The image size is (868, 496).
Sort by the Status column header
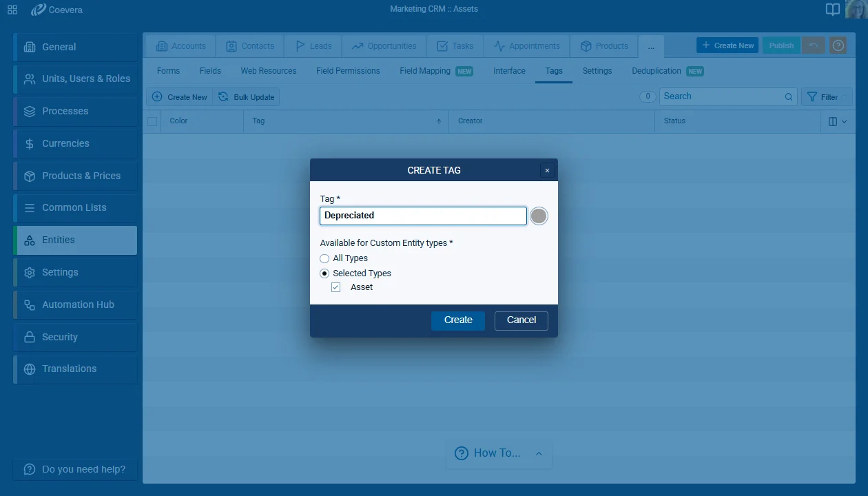click(x=674, y=121)
